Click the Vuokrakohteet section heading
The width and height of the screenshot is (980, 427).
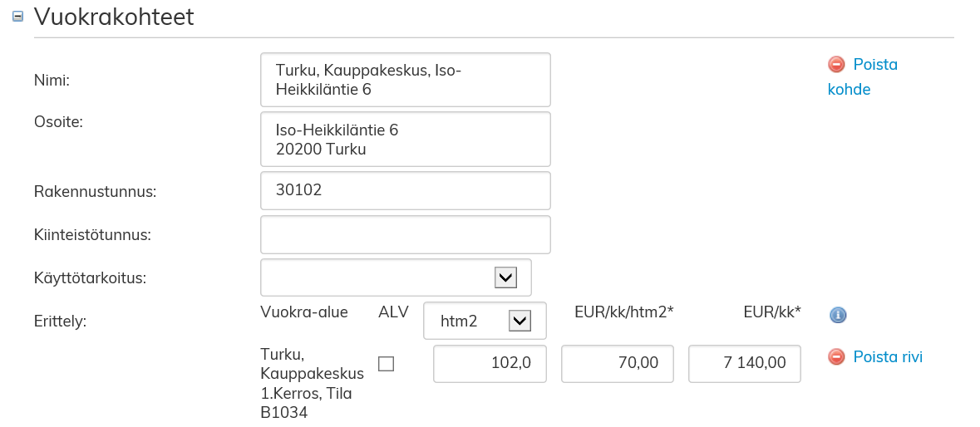point(114,17)
